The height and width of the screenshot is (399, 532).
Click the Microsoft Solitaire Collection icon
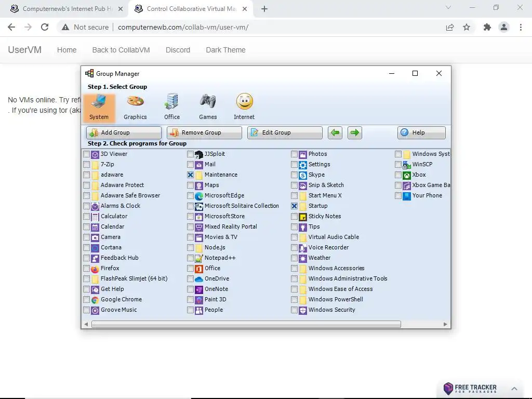[199, 206]
